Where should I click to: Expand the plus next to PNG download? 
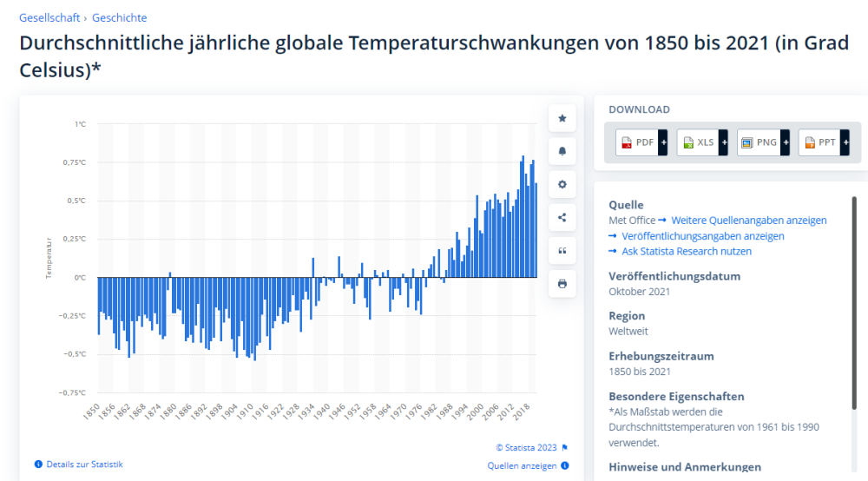(x=785, y=142)
